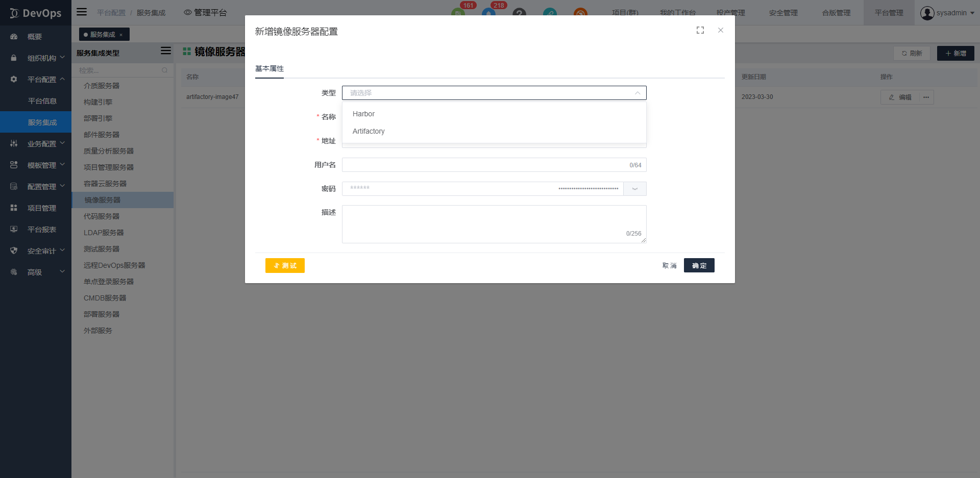Select Artifactory from the type list

[494, 131]
